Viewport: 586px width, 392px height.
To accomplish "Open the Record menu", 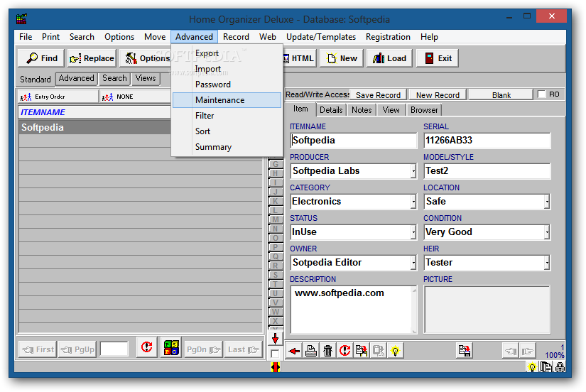I will pyautogui.click(x=236, y=37).
